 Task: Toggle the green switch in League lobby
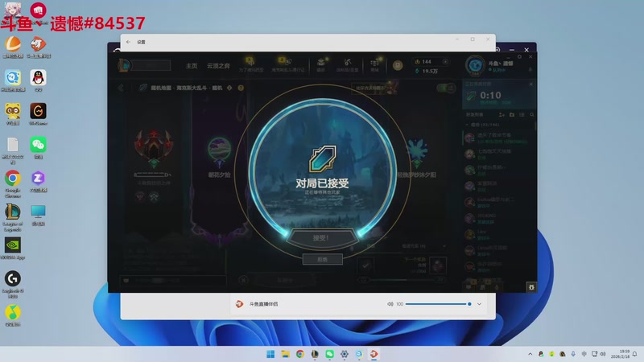tap(446, 88)
